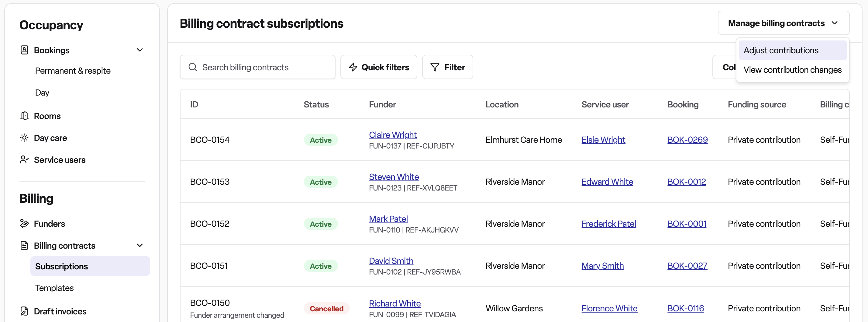Click the Quick filters lightning icon
Viewport: 868px width, 322px height.
[353, 67]
